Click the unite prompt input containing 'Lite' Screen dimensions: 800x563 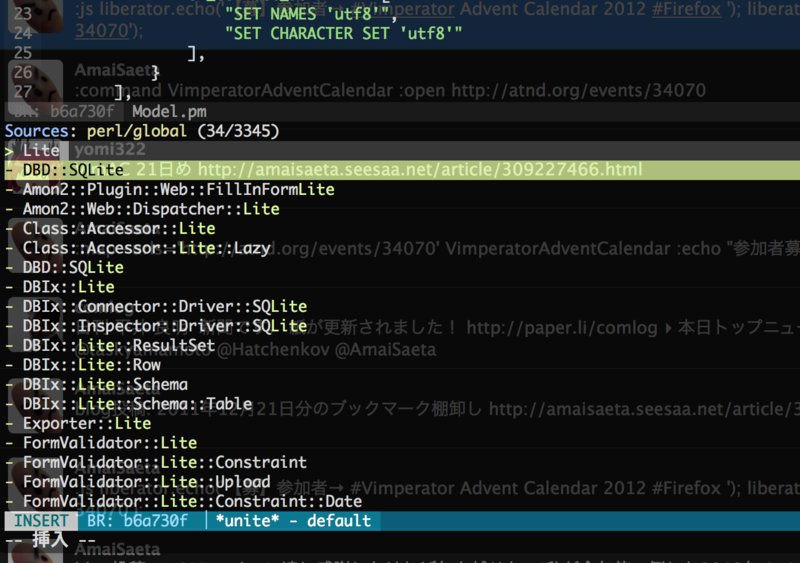click(402, 151)
